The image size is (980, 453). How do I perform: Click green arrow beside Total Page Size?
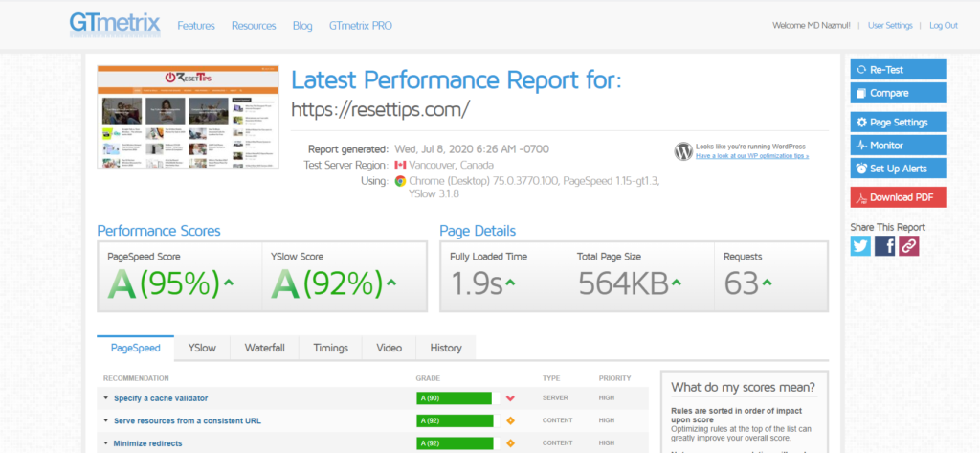pyautogui.click(x=677, y=283)
